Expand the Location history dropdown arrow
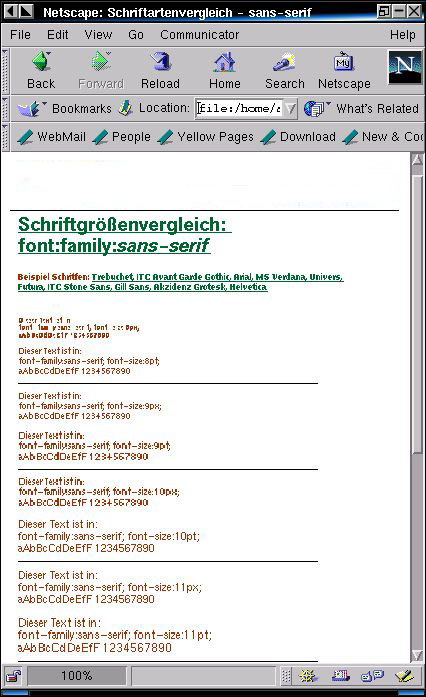Image resolution: width=426 pixels, height=697 pixels. click(290, 108)
